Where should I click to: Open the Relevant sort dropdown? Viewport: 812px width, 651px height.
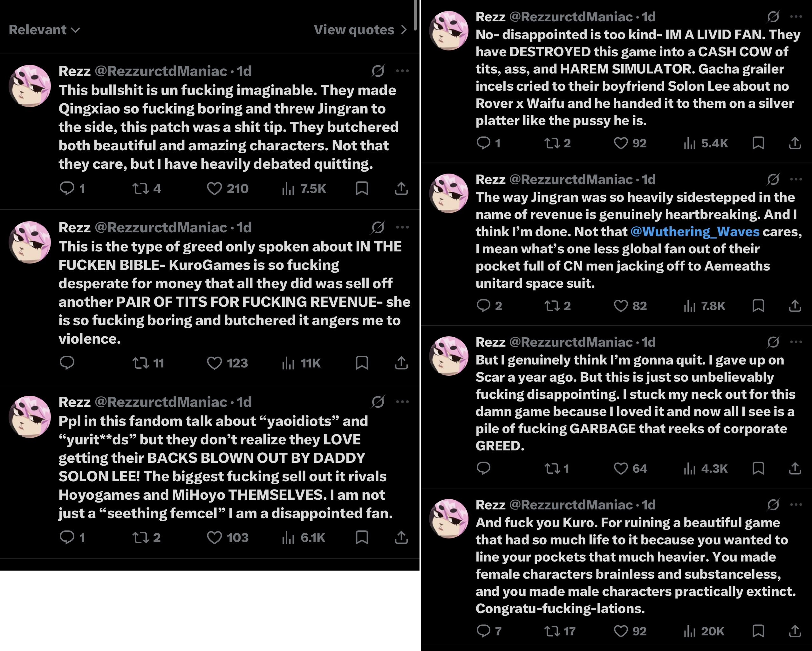[44, 30]
